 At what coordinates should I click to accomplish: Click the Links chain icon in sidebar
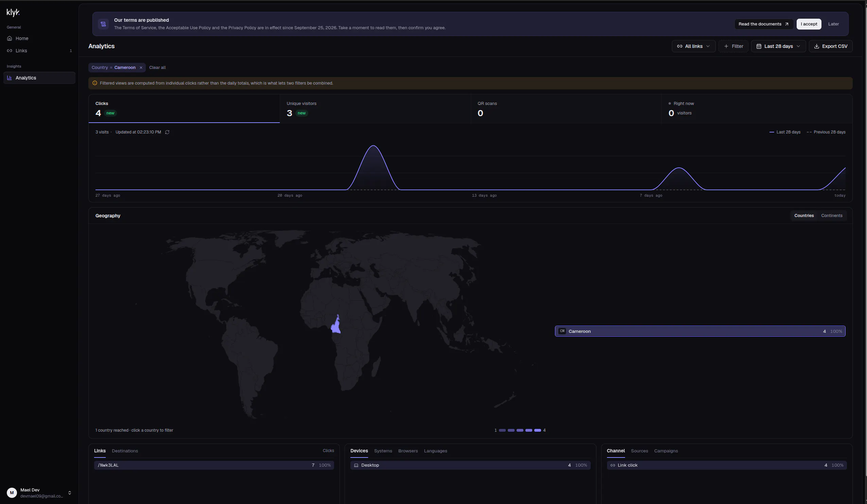tap(10, 51)
